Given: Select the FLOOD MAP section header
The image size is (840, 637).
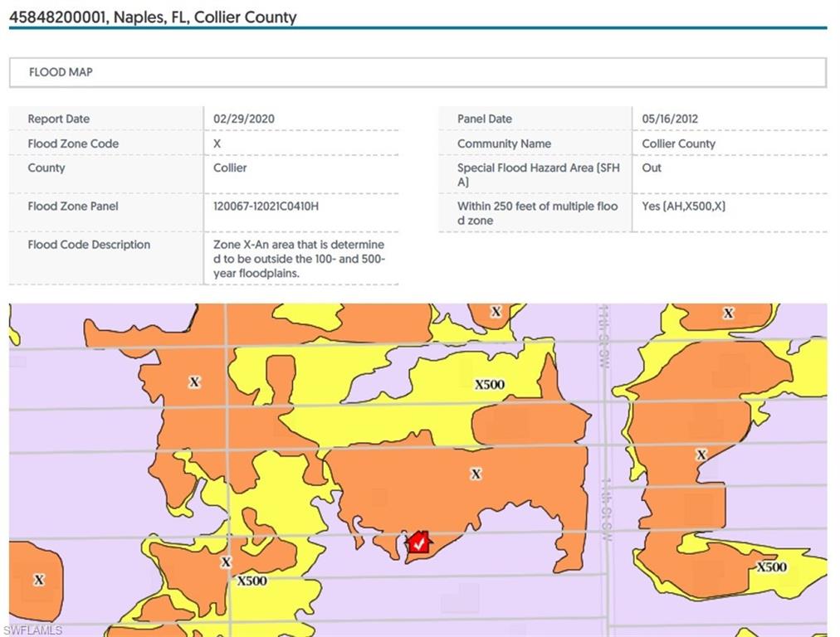Looking at the screenshot, I should (61, 72).
